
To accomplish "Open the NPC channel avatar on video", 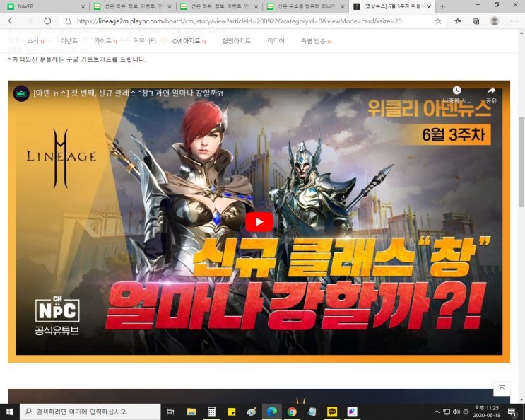I will click(21, 93).
